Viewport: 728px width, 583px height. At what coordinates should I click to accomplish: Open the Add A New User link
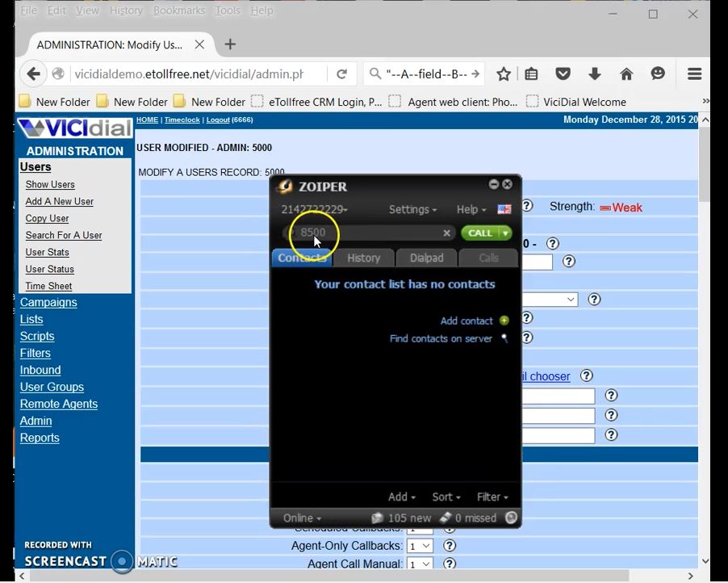pos(60,201)
